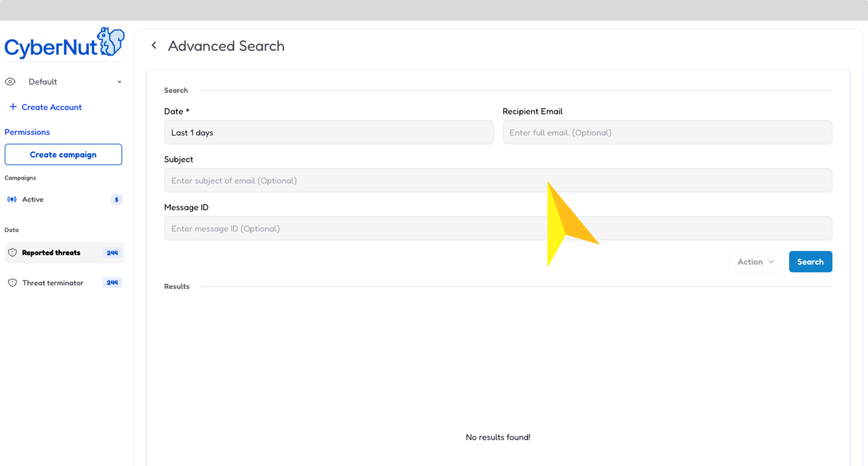Open the Permissions link

[27, 132]
